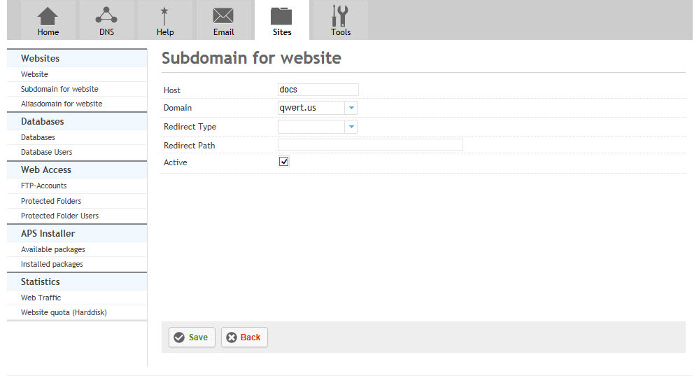Open Website quota (Harddisk) link
Viewport: 699px width, 376px height.
[64, 312]
